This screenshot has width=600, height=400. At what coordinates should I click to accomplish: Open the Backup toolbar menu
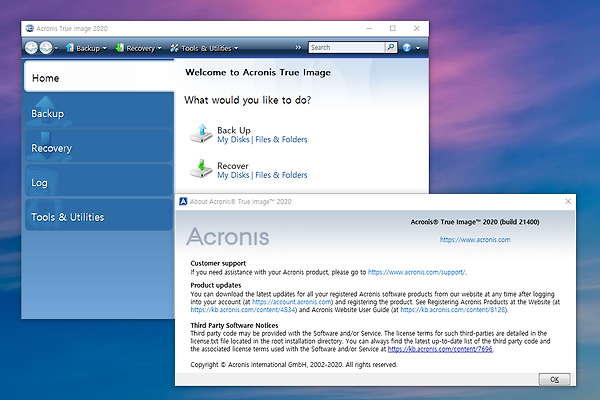point(86,48)
